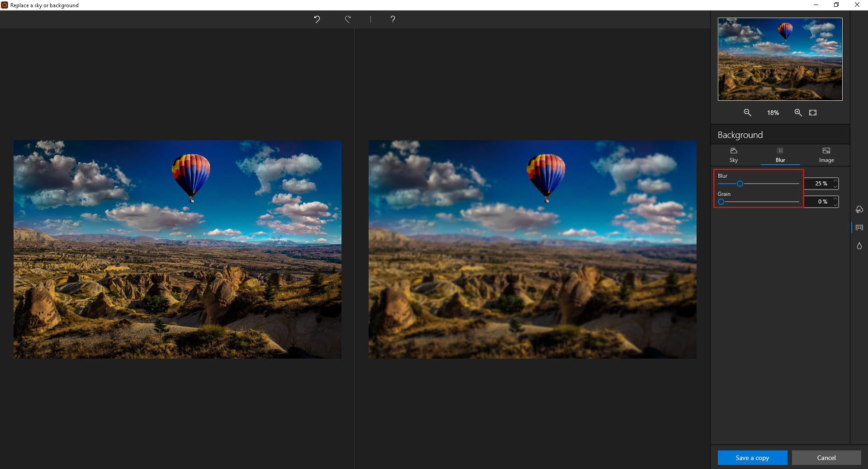Click the Blur slider track
The image size is (868, 469).
758,184
